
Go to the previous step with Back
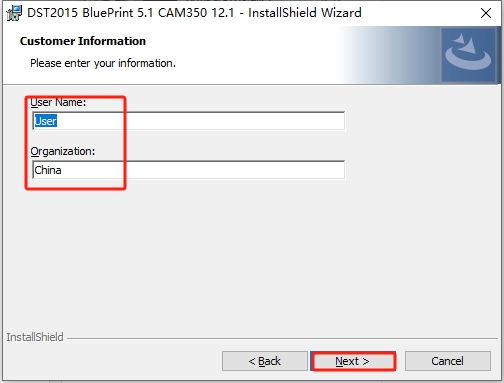point(265,361)
